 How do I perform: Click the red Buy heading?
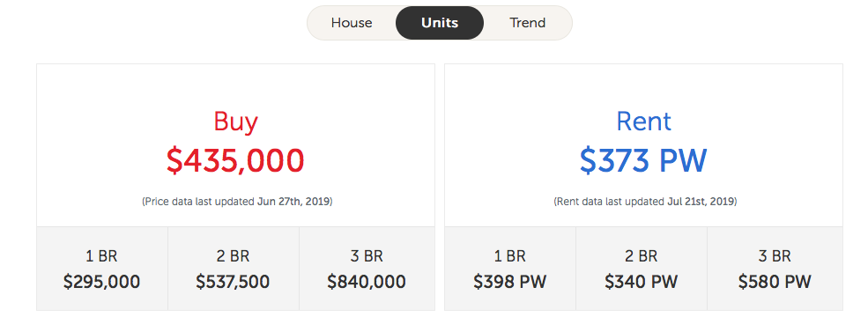pos(236,122)
